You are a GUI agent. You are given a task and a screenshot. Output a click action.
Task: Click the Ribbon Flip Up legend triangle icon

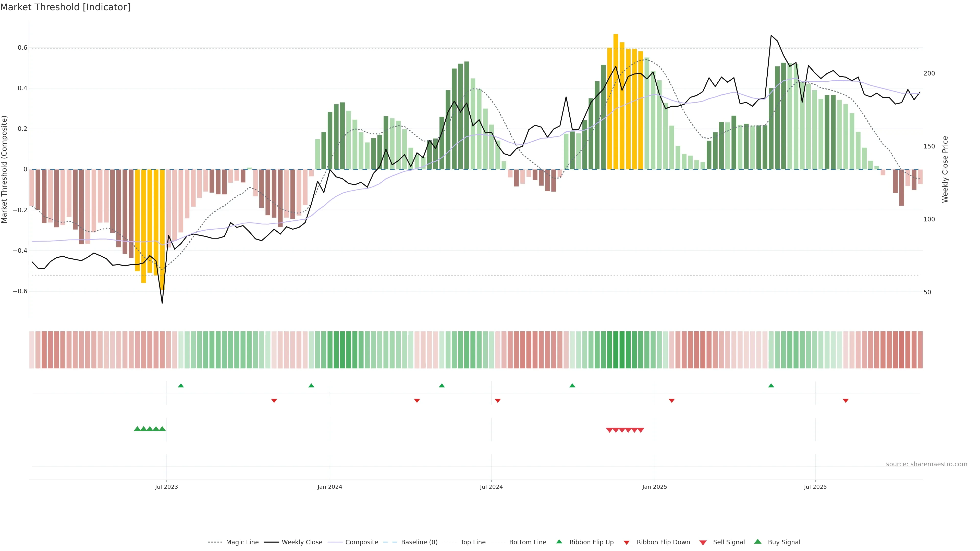click(559, 542)
